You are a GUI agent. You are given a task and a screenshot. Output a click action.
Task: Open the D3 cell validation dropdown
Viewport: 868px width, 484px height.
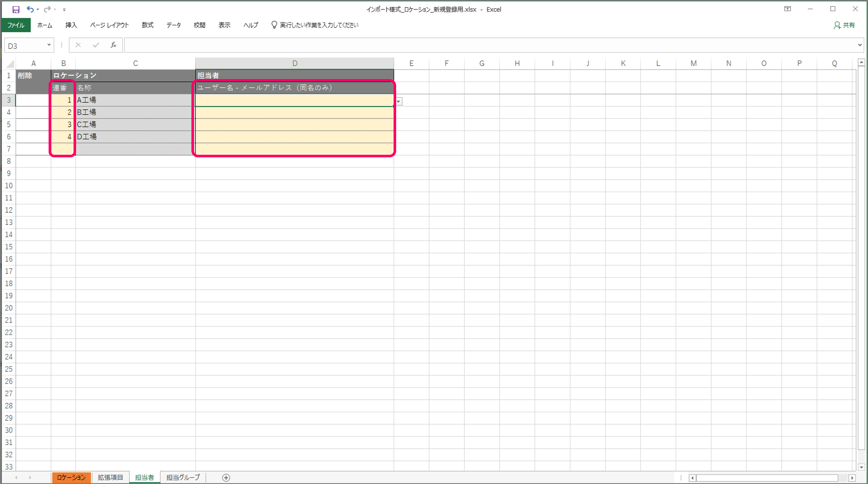399,101
